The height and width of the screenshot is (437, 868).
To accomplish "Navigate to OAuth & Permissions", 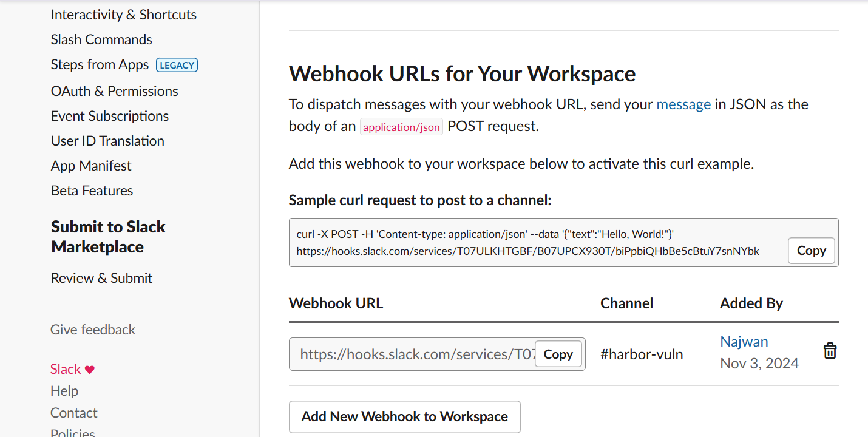I will point(114,91).
